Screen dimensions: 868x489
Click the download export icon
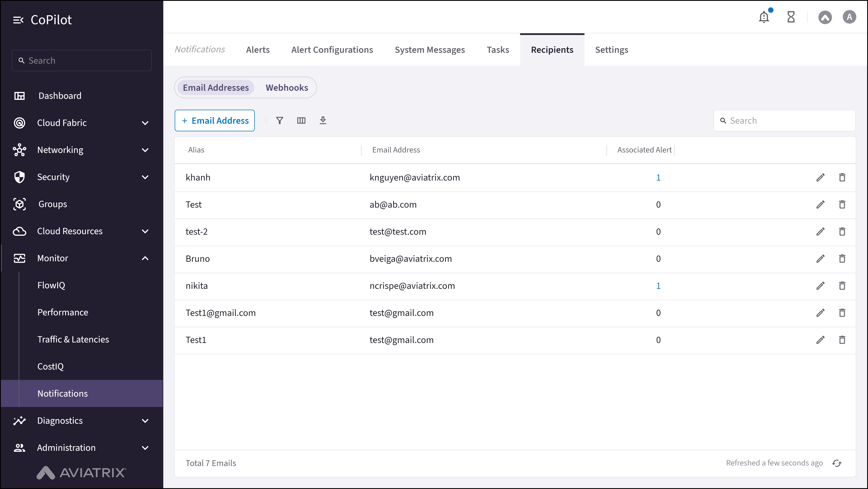(x=323, y=120)
